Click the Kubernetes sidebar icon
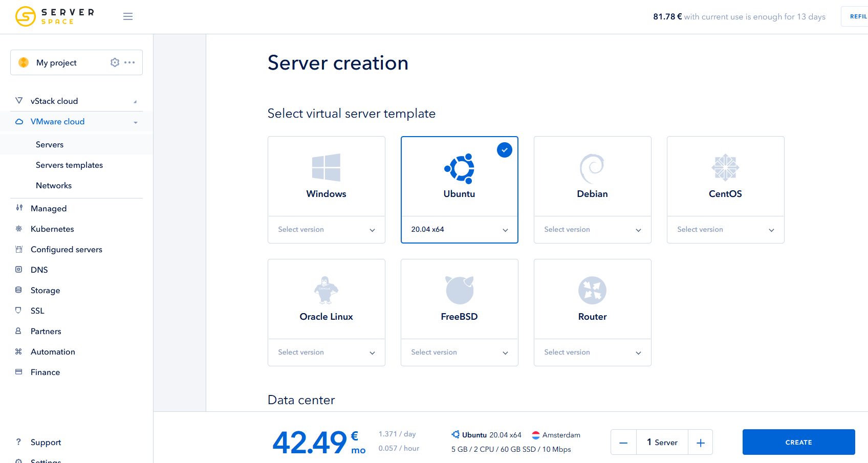868x463 pixels. point(19,229)
